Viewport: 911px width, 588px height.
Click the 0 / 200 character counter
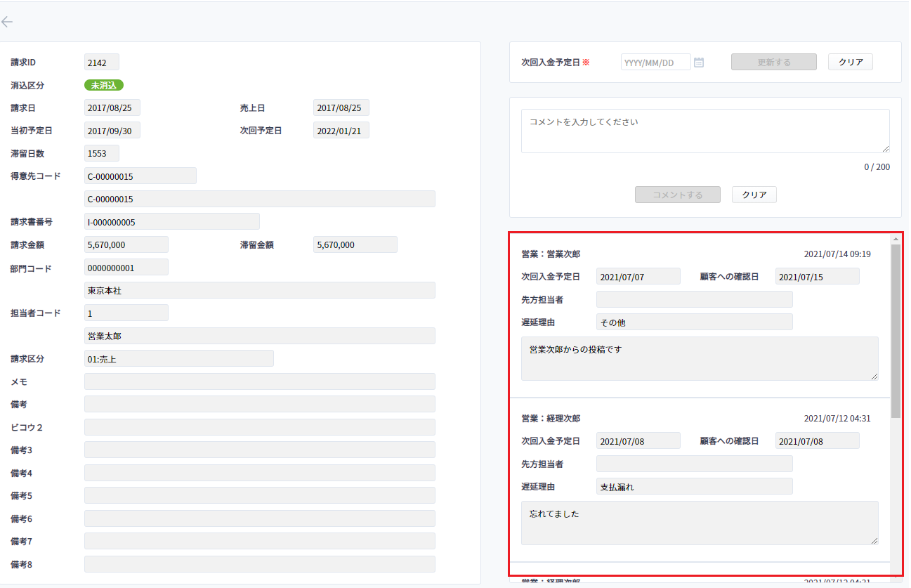876,167
